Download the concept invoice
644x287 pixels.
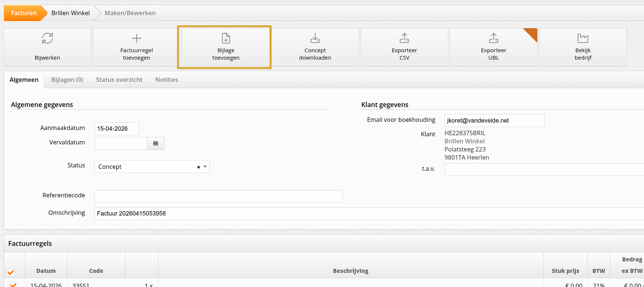[x=315, y=47]
